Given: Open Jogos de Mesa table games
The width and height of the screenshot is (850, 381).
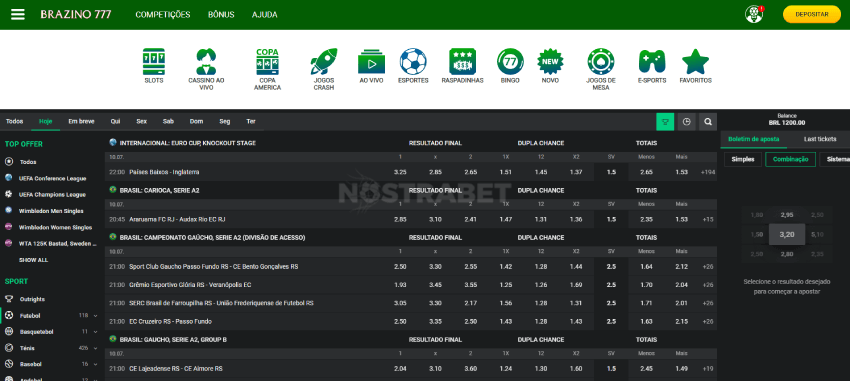Looking at the screenshot, I should pyautogui.click(x=601, y=69).
